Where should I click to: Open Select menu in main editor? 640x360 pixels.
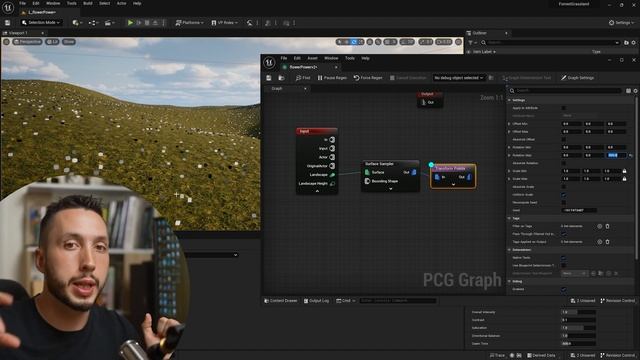tap(104, 3)
